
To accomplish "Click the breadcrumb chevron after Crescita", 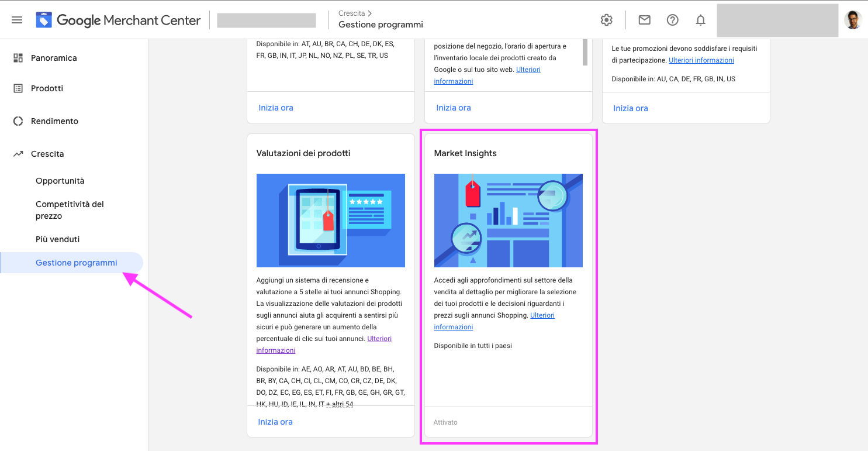I will pyautogui.click(x=369, y=13).
